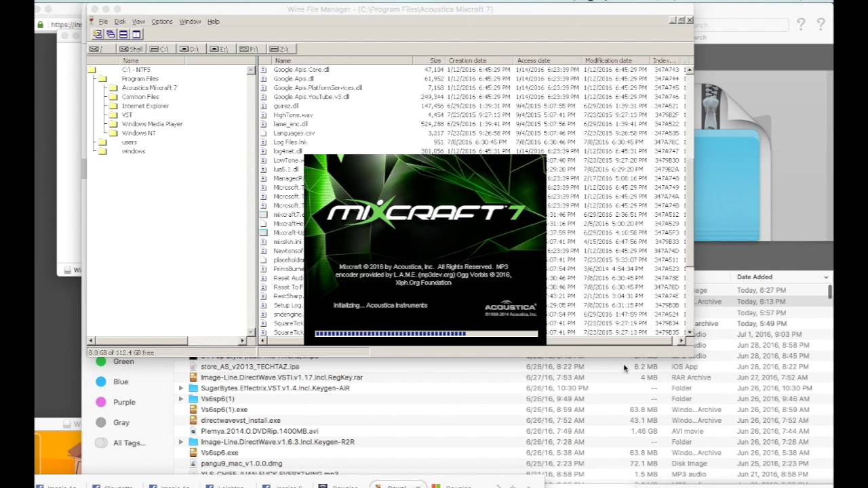Select file Google.Apis.YouTube.v3.dll

click(311, 97)
